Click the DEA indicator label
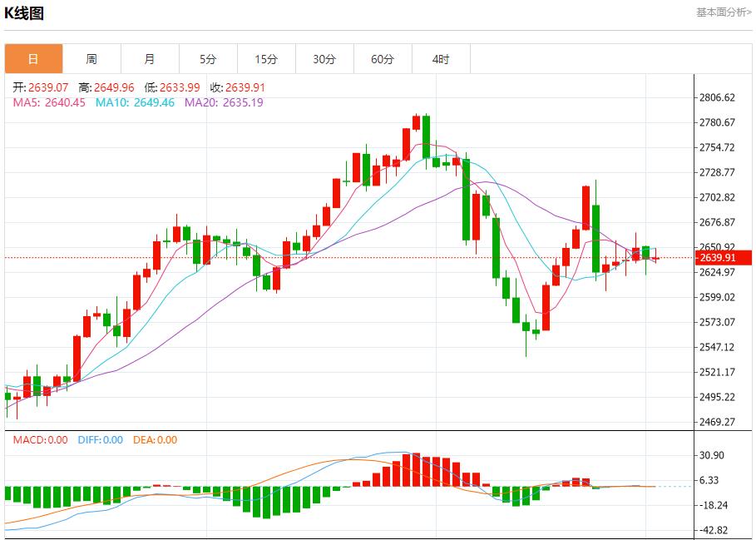The image size is (756, 540). point(155,440)
